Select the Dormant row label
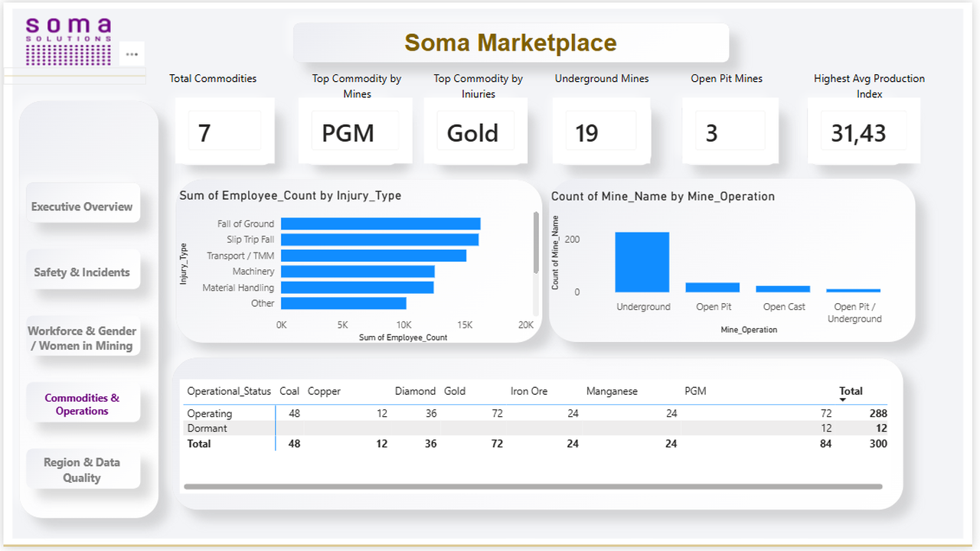This screenshot has height=551, width=980. tap(208, 429)
